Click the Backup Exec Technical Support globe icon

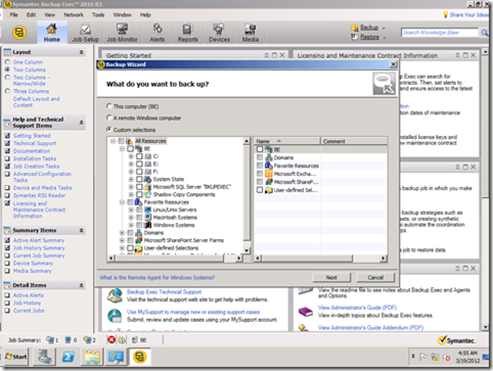[x=115, y=295]
